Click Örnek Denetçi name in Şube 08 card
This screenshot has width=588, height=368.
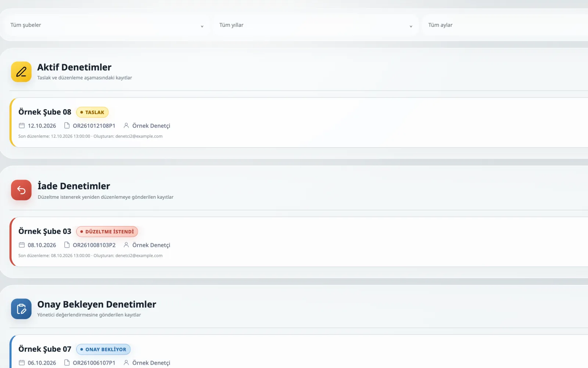(x=151, y=126)
